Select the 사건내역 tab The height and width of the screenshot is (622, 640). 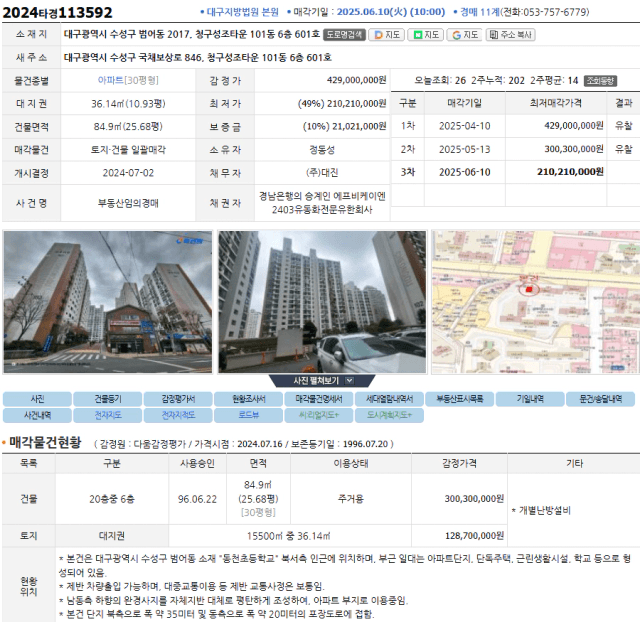pos(37,415)
